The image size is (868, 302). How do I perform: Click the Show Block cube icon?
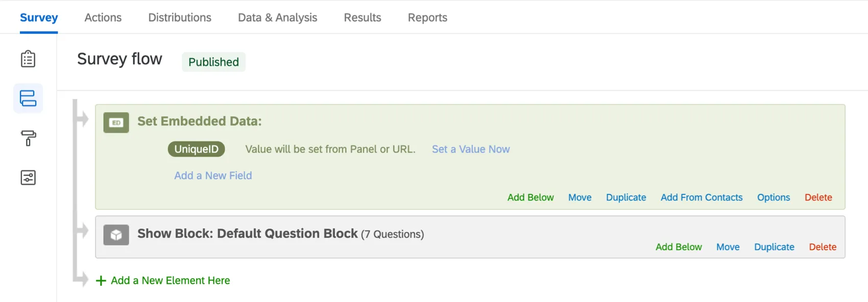[116, 235]
